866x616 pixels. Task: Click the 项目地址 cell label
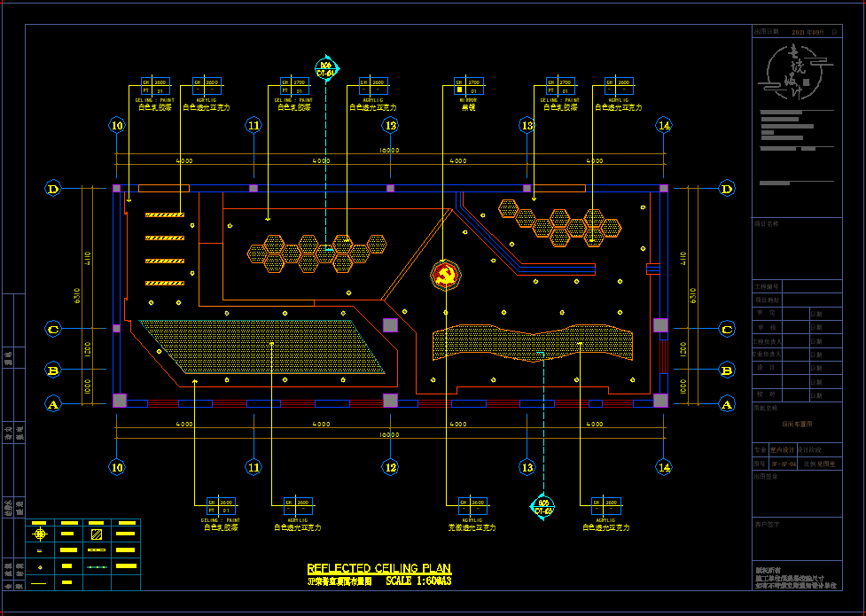coord(767,300)
